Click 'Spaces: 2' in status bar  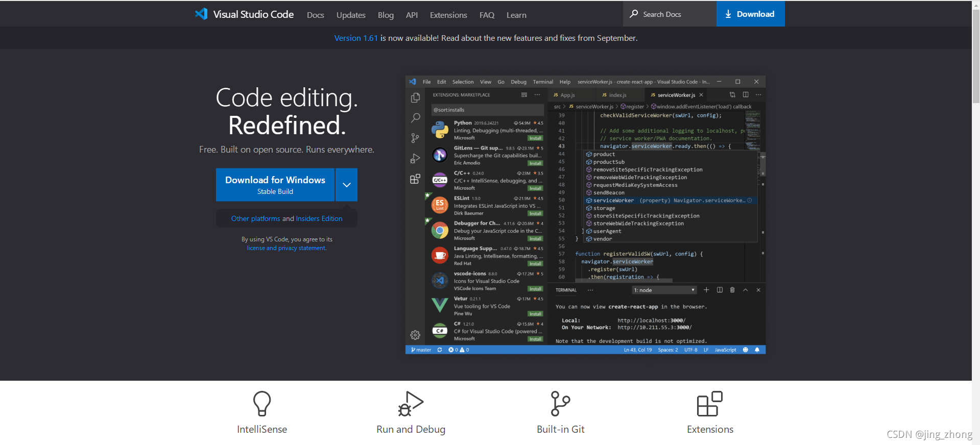click(x=668, y=350)
